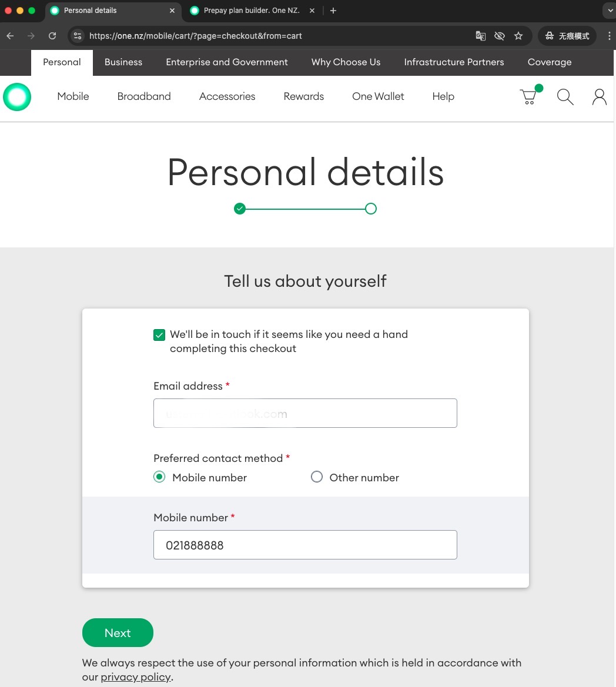The height and width of the screenshot is (687, 616).
Task: Open the user account icon
Action: tap(600, 97)
